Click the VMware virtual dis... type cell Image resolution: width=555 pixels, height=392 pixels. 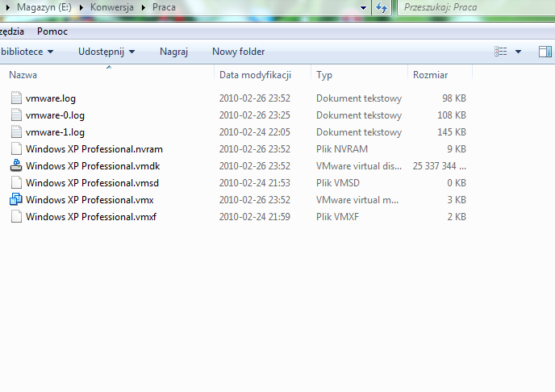359,166
